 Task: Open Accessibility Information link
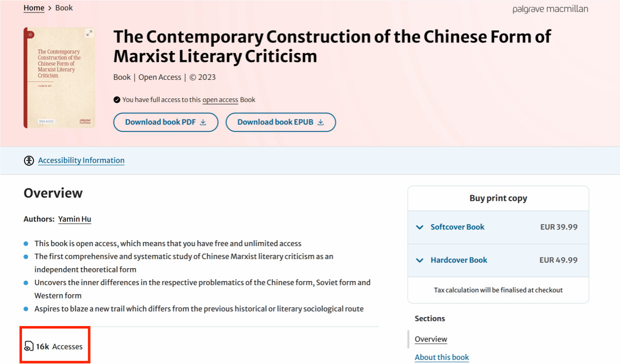pos(81,160)
